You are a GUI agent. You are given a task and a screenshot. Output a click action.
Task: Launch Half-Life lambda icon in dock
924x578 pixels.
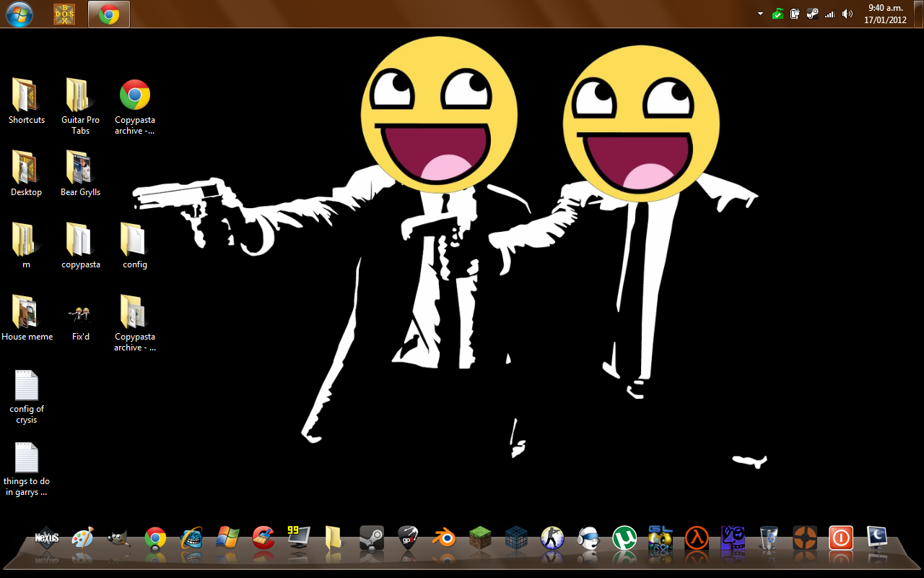(x=696, y=538)
